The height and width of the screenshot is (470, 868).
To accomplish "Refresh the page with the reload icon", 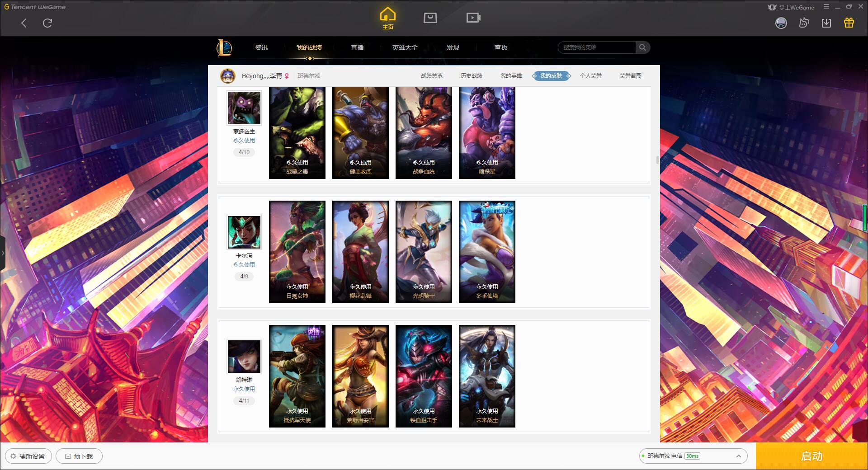I will (x=47, y=23).
